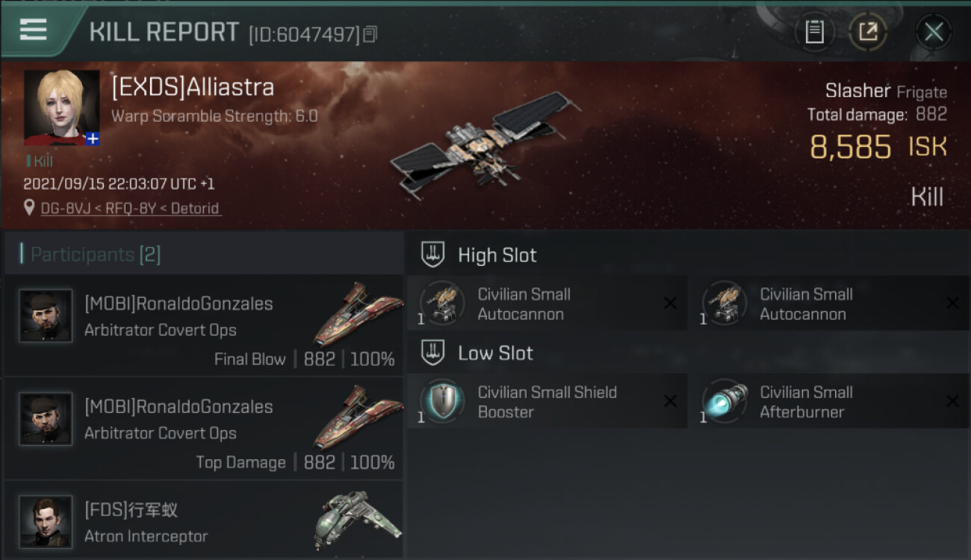971x560 pixels.
Task: Copy the kill report ID
Action: [370, 34]
